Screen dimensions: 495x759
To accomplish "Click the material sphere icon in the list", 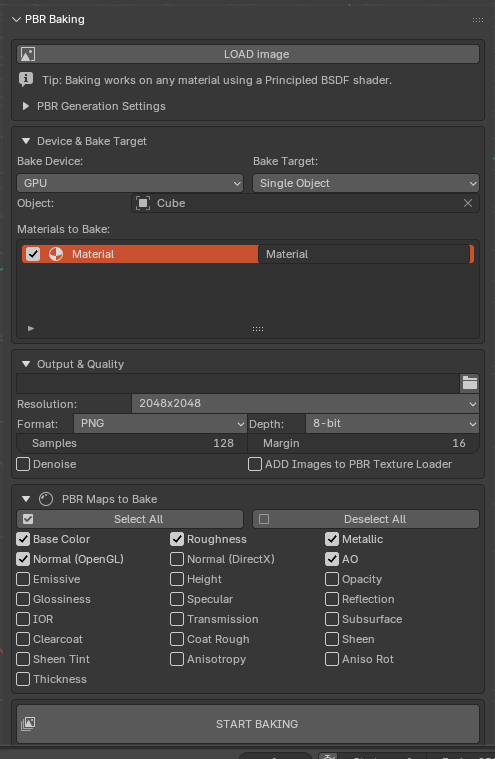I will click(56, 254).
